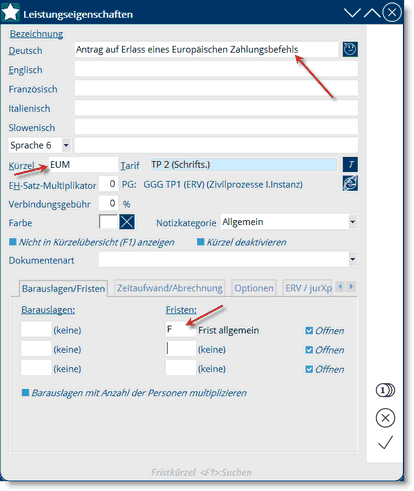Expand the Sprache 6 dropdown
The image size is (414, 491).
(x=66, y=145)
